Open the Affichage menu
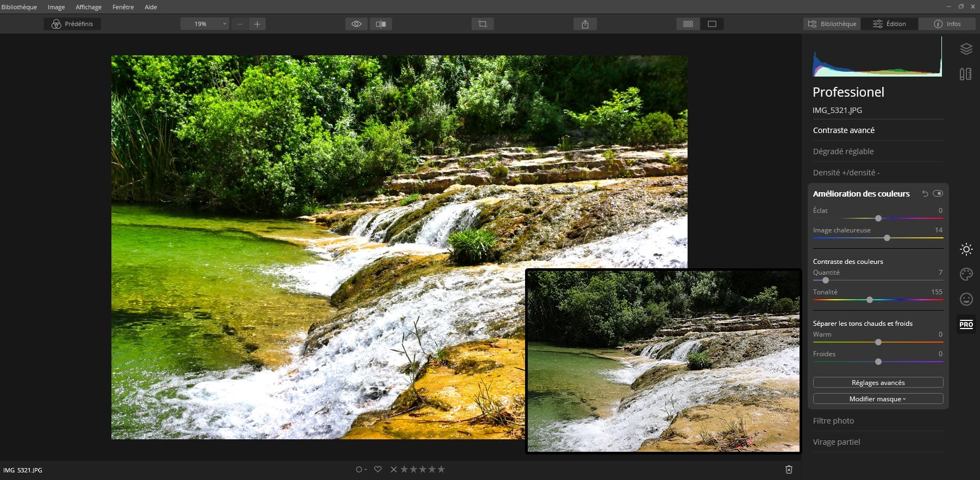Image resolution: width=980 pixels, height=480 pixels. 89,7
